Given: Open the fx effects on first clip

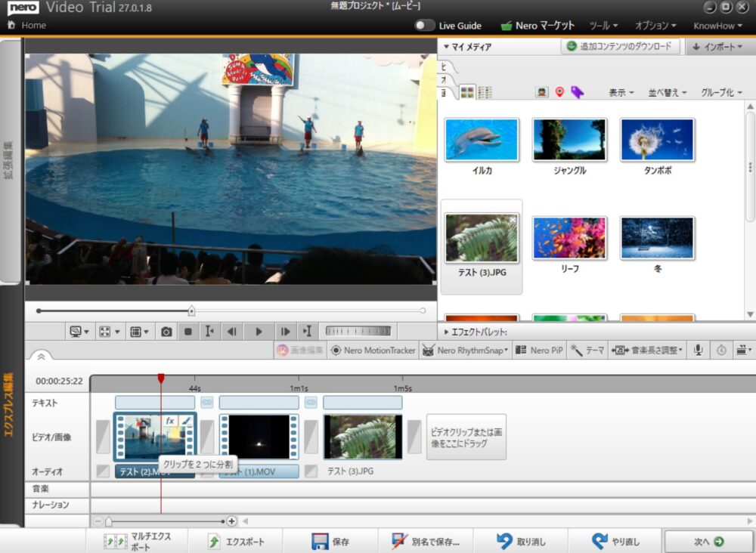Looking at the screenshot, I should 170,421.
